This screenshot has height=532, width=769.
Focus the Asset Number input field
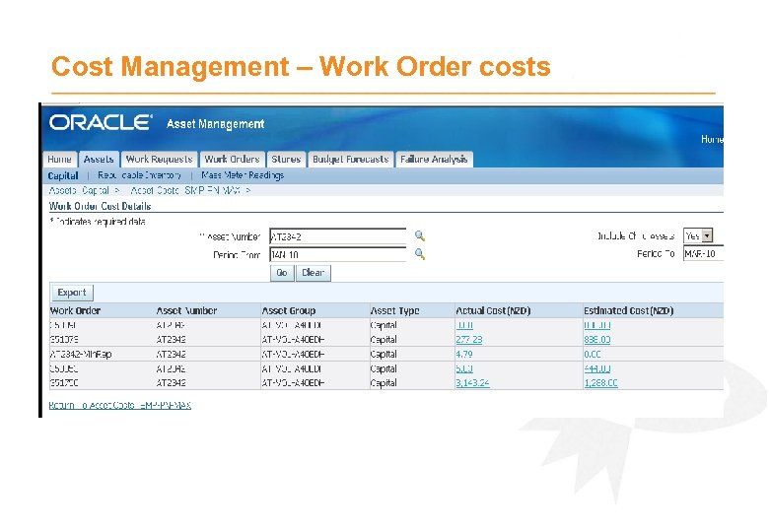click(x=338, y=236)
